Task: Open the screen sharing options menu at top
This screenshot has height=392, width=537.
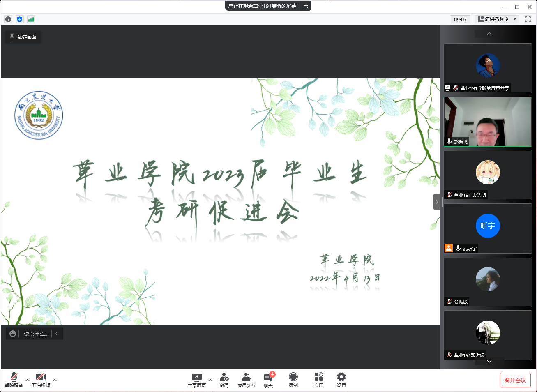Action: pyautogui.click(x=306, y=6)
